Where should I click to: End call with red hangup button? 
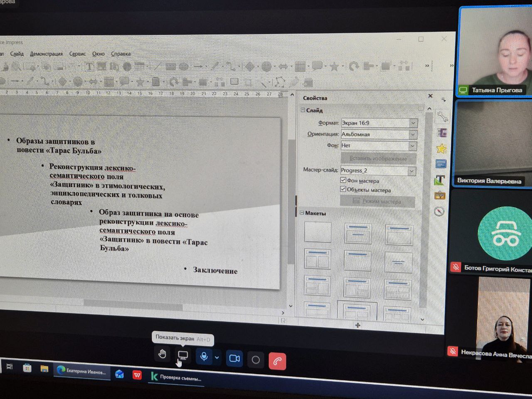[x=277, y=361]
